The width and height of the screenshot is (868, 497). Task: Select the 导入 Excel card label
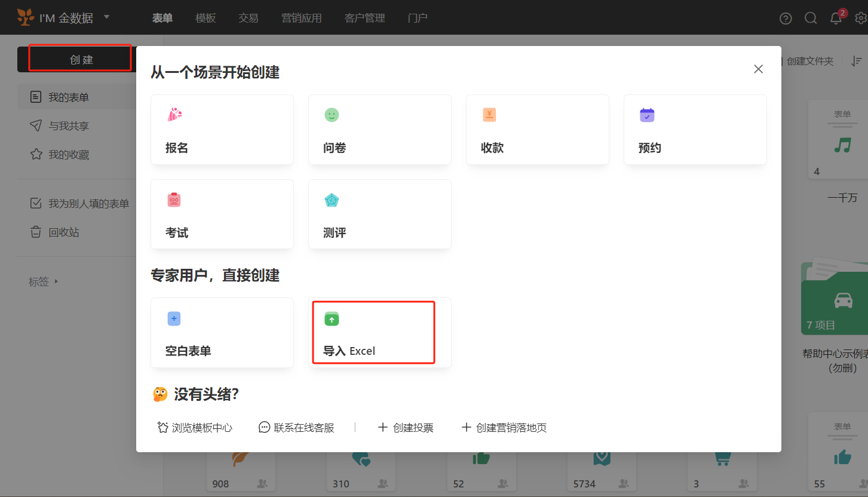(x=349, y=351)
